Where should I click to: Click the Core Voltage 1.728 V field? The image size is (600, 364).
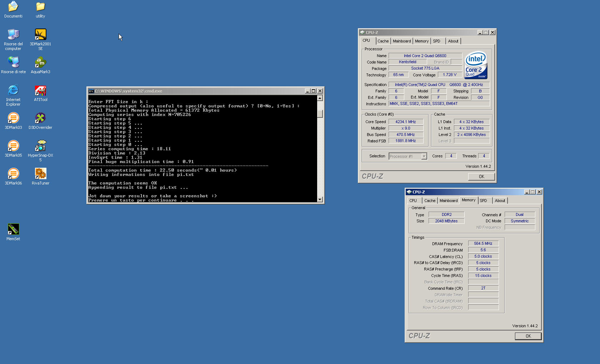click(x=450, y=75)
